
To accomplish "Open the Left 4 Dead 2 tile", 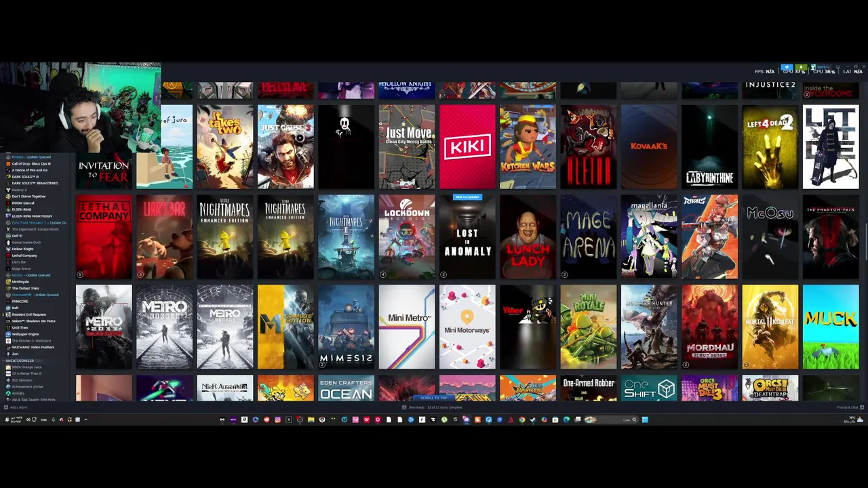I will click(x=770, y=146).
